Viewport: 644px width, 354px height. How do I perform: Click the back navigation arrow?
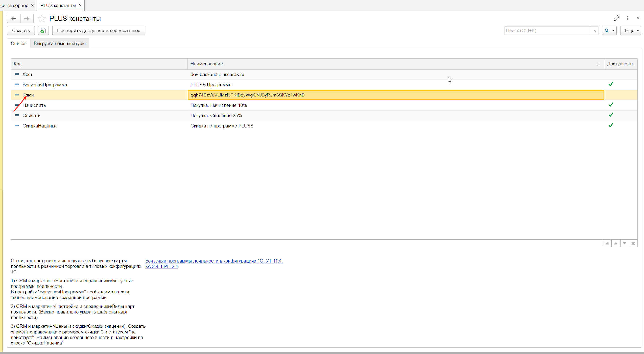click(x=14, y=19)
